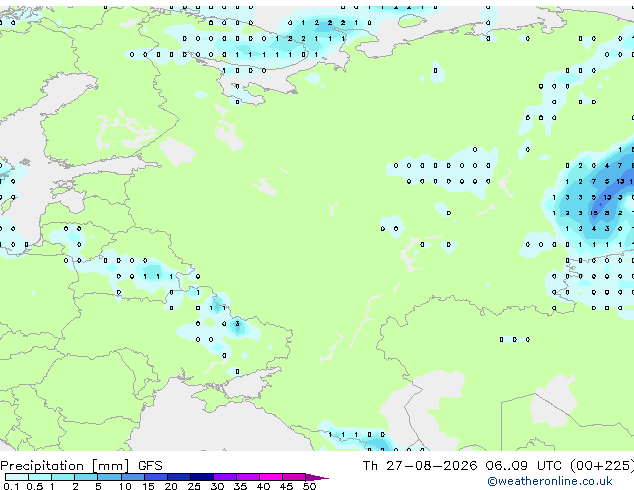634x490 pixels.
Task: Click legend label '25'
Action: (194, 486)
